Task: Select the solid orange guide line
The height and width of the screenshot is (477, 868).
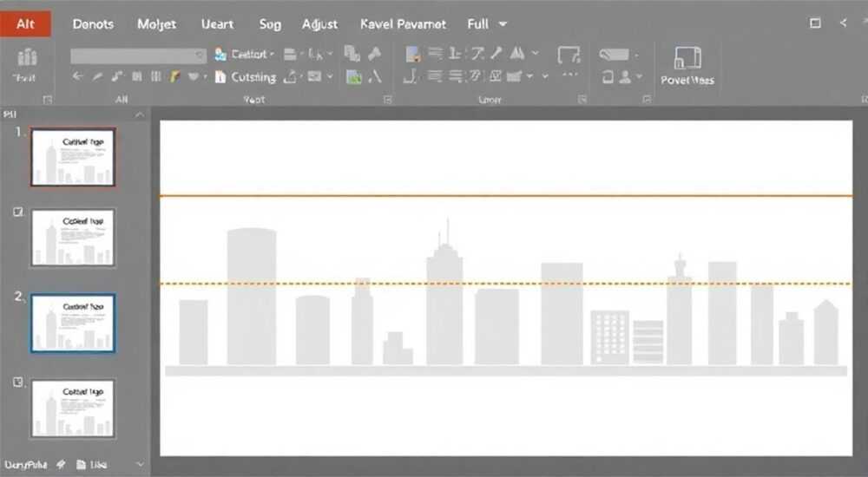Action: coord(506,196)
